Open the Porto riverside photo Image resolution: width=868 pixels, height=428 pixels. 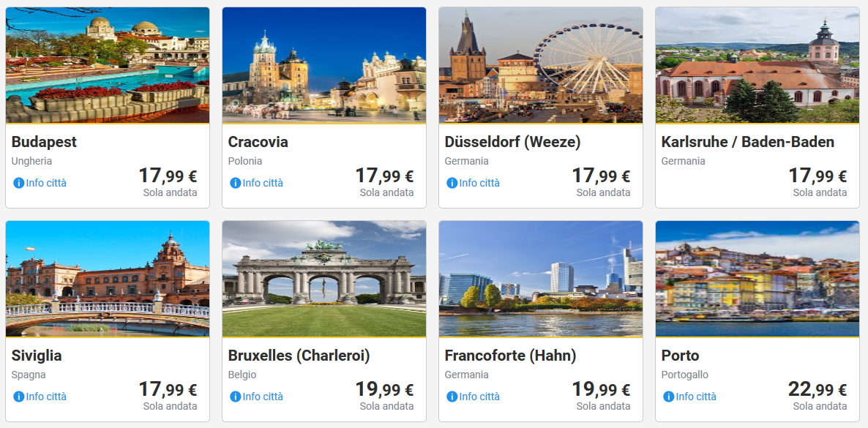757,279
